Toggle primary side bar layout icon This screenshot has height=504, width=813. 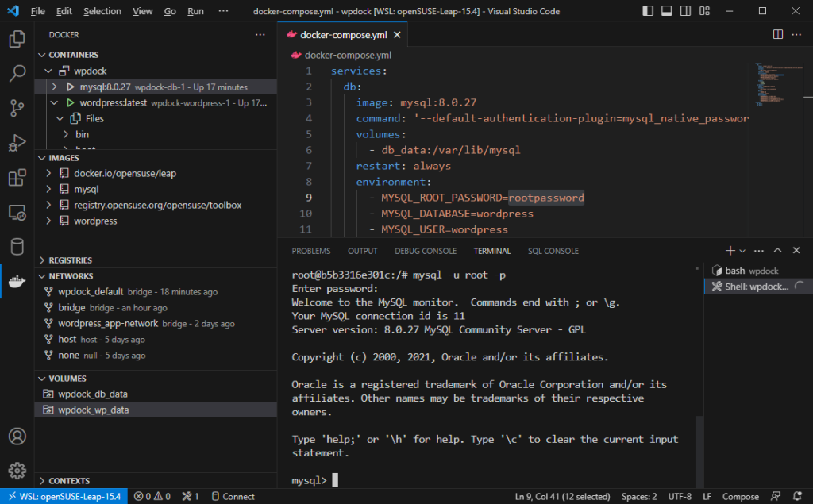(x=648, y=11)
